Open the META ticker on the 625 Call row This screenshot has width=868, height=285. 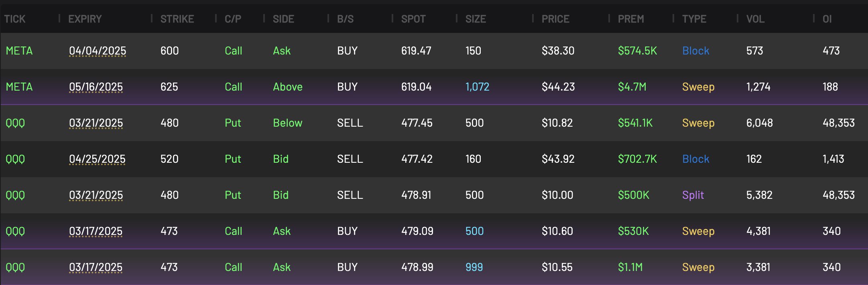pos(19,87)
